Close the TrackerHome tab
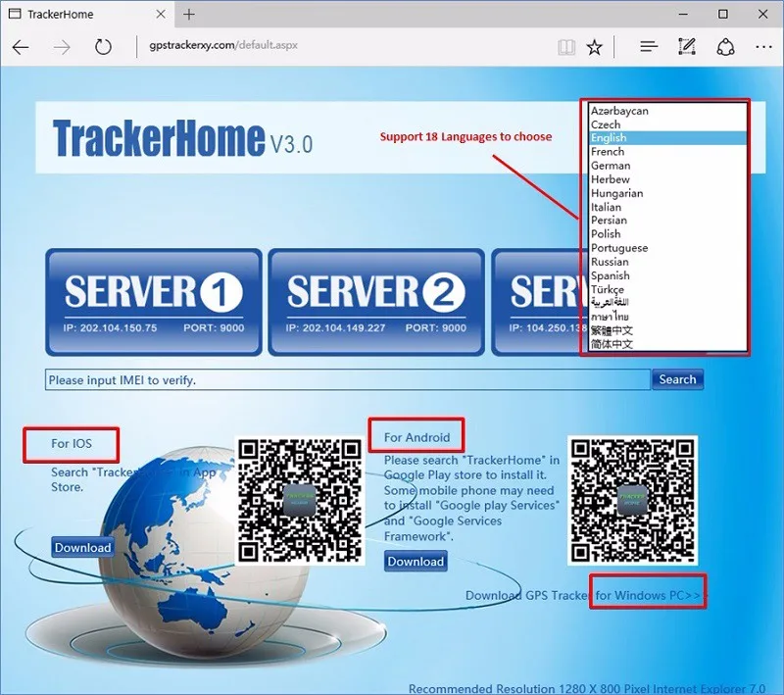The height and width of the screenshot is (695, 784). click(x=161, y=14)
